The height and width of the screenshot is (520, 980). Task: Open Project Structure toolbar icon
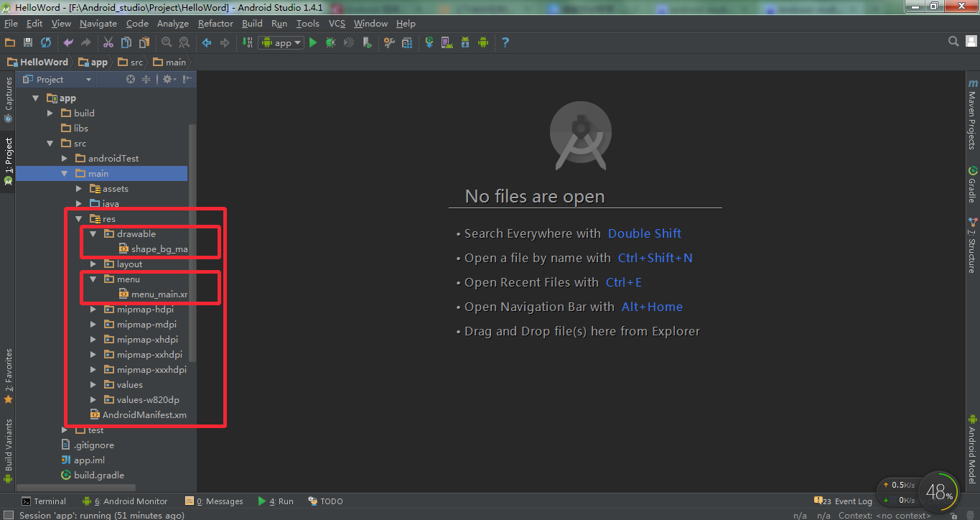pyautogui.click(x=407, y=42)
